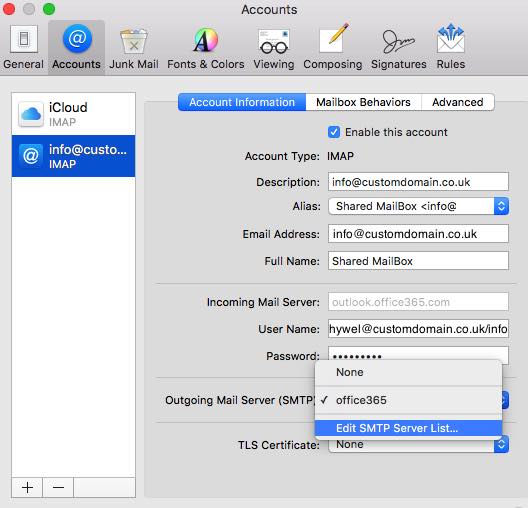Switch to Mailbox Behaviors tab
Image resolution: width=528 pixels, height=508 pixels.
pos(363,102)
